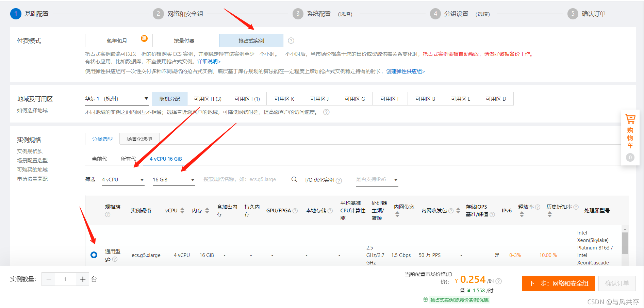
Task: Click help icon next to 释放率 header
Action: coord(538,207)
